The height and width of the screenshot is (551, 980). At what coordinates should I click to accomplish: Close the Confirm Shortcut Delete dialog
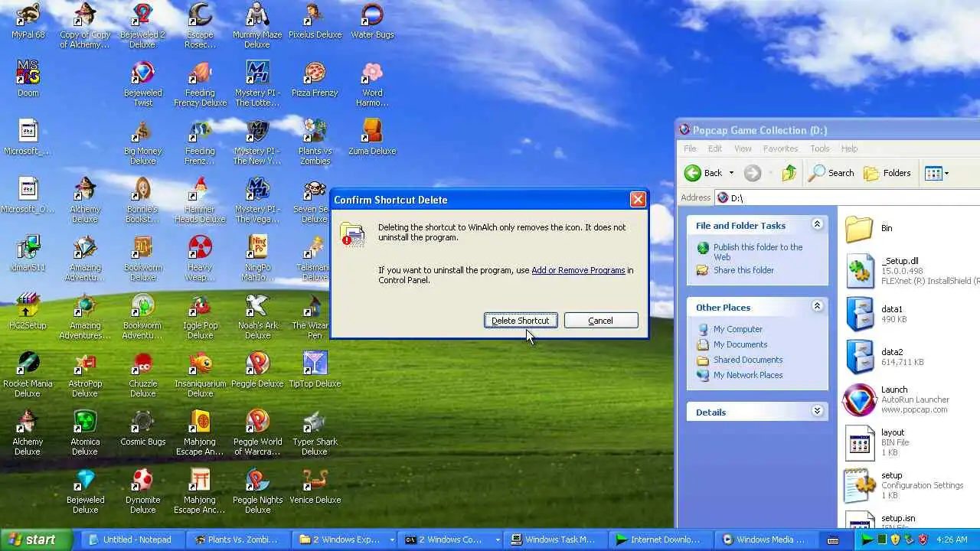[638, 200]
